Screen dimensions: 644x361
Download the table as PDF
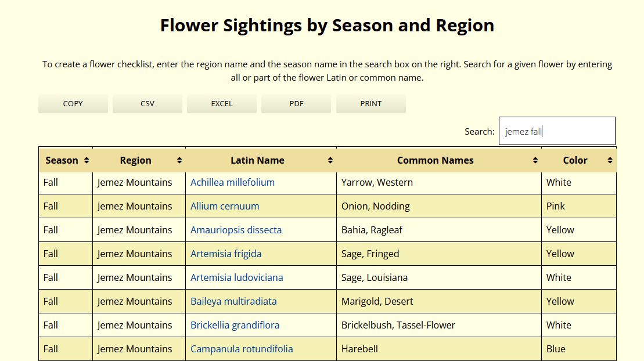tap(296, 103)
